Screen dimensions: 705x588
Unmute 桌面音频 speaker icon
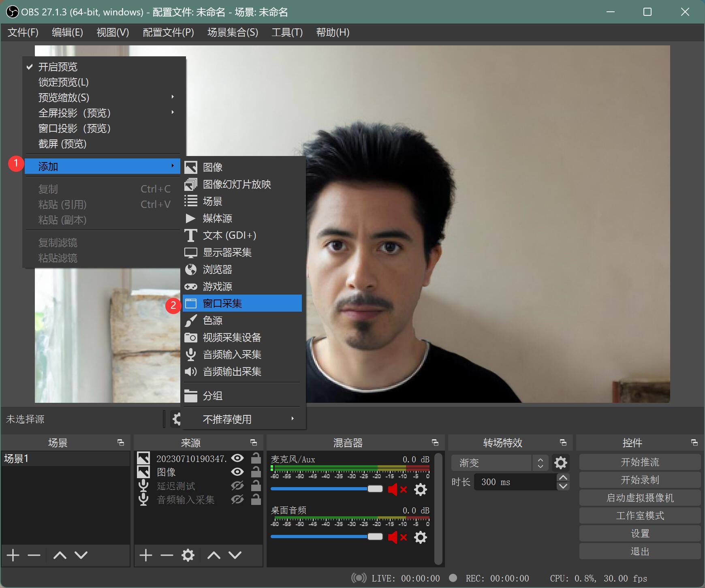[397, 537]
